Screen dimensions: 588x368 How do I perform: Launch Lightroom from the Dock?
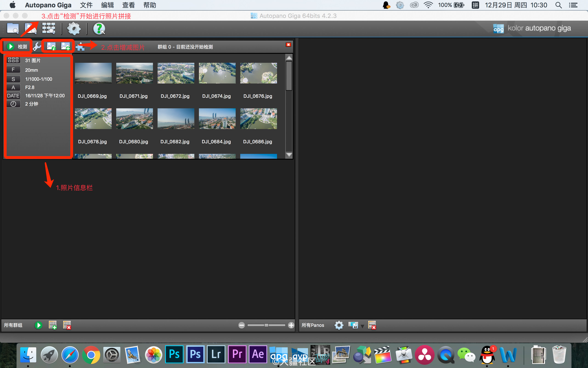pyautogui.click(x=216, y=354)
